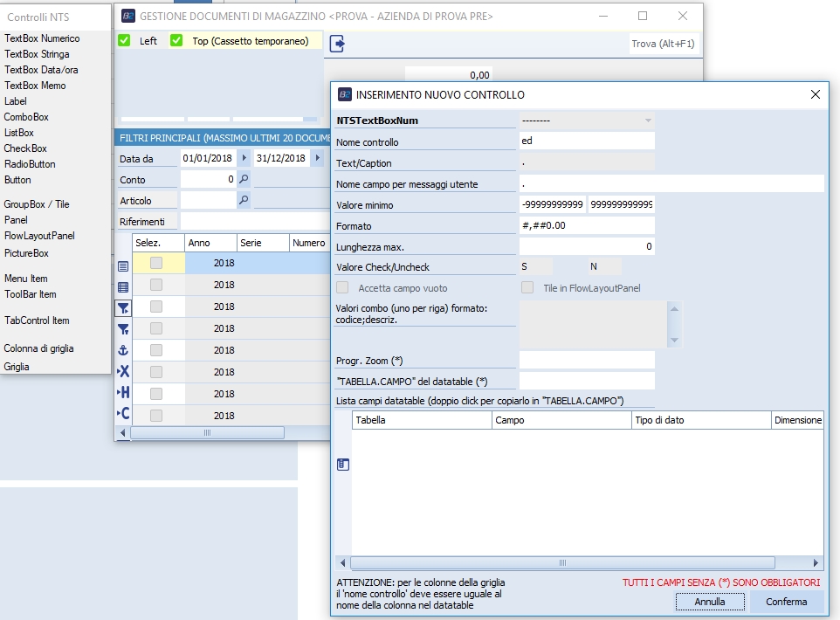This screenshot has height=620, width=840.
Task: Select PictureBox control entry
Action: click(27, 253)
